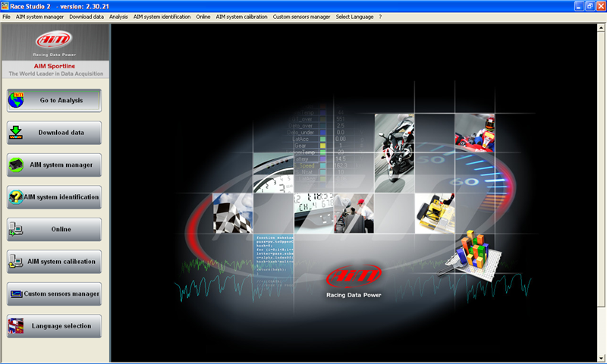Click the vertical scrollbar track
This screenshot has width=607, height=364.
coord(601,330)
